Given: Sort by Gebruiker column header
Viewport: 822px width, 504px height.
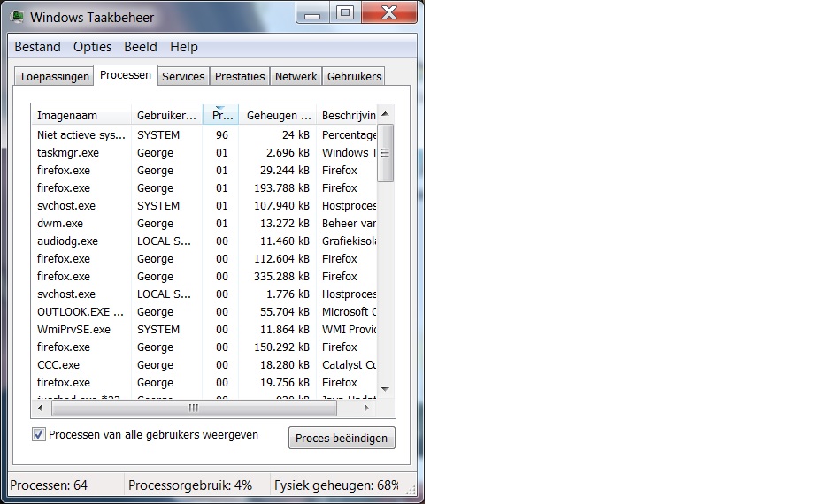Looking at the screenshot, I should pos(166,115).
